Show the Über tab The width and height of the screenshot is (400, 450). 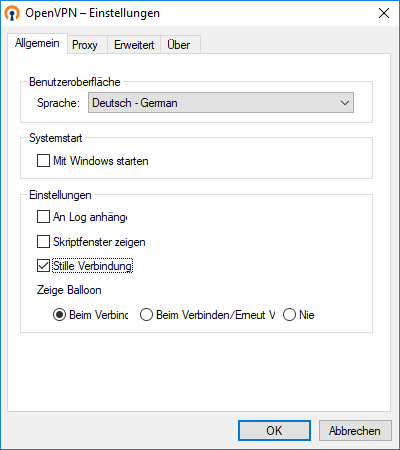point(179,45)
